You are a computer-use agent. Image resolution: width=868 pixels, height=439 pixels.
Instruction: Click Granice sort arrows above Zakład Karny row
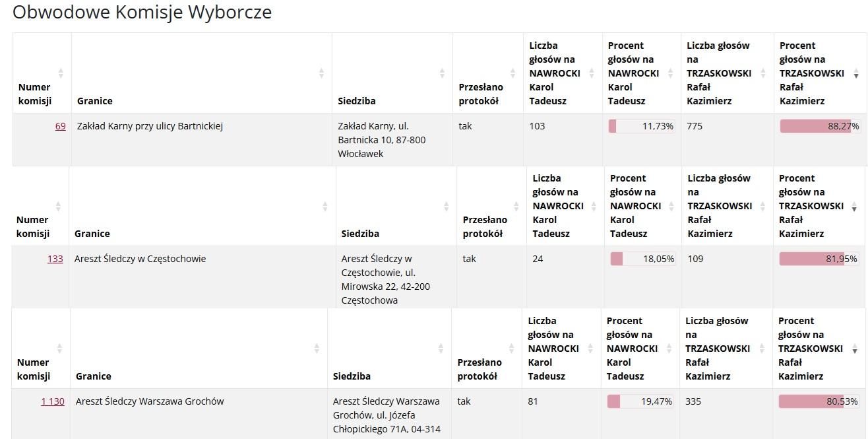click(x=321, y=73)
